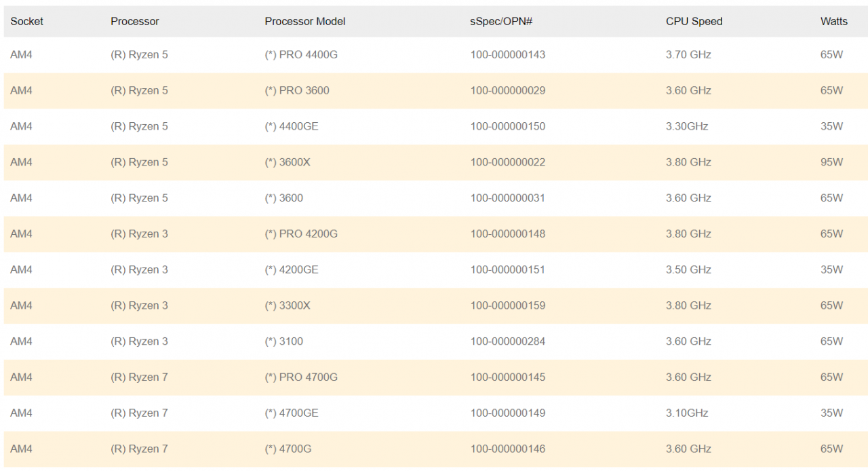Click 3.50 GHz speed of 4200GE
868x471 pixels.
[x=688, y=270]
